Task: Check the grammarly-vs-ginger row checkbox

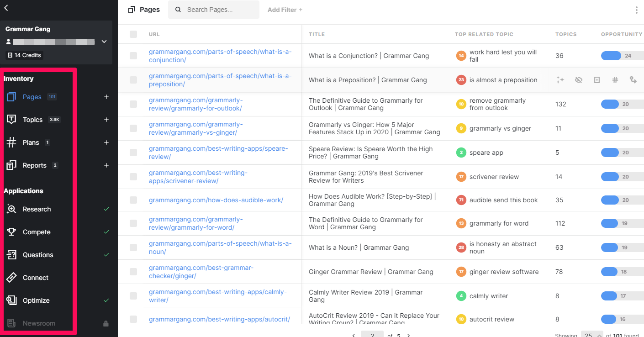Action: tap(133, 128)
